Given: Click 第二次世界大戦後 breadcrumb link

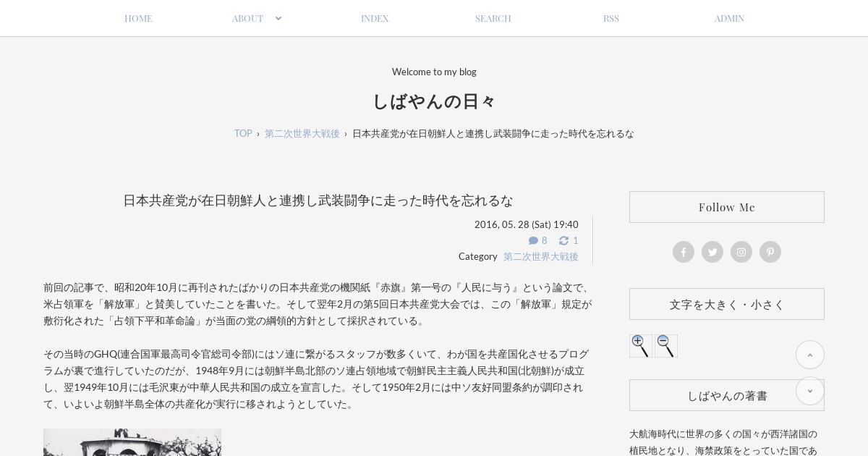Looking at the screenshot, I should pyautogui.click(x=302, y=133).
